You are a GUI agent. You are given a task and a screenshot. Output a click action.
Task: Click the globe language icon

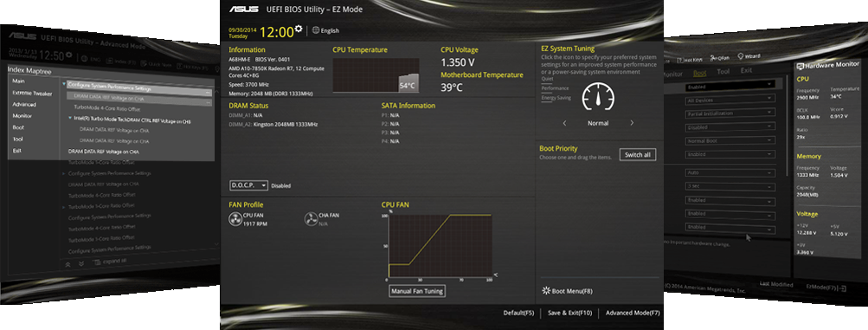316,30
